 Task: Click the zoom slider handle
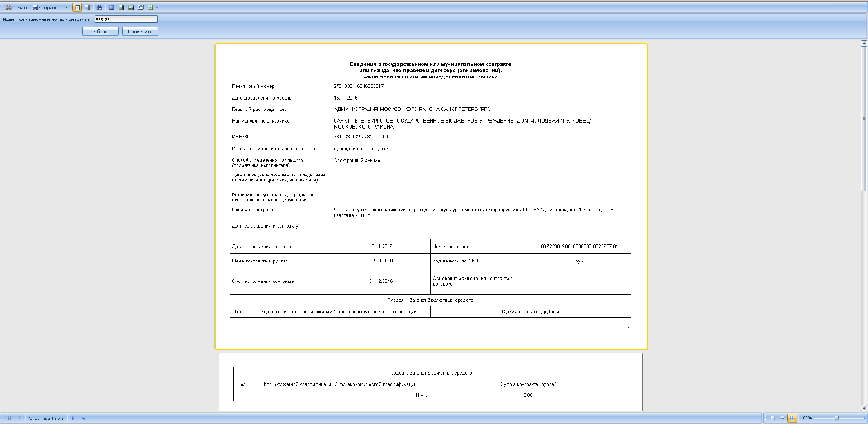837,418
